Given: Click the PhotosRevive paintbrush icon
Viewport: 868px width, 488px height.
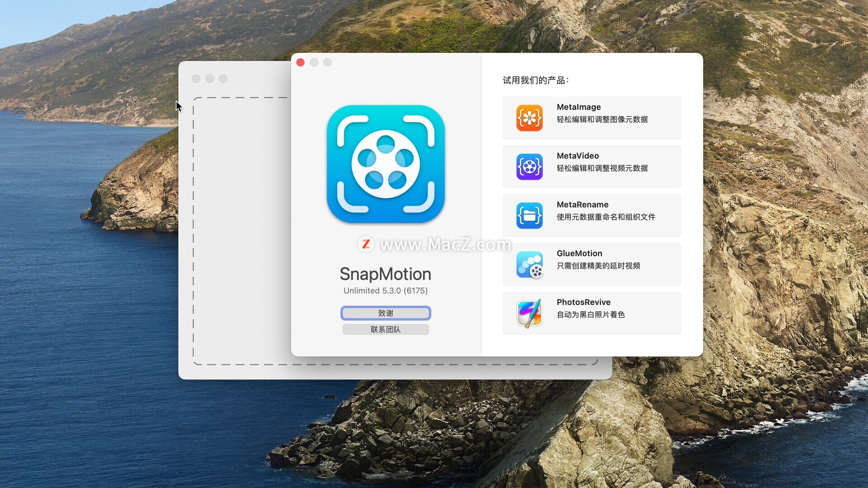Looking at the screenshot, I should (529, 313).
